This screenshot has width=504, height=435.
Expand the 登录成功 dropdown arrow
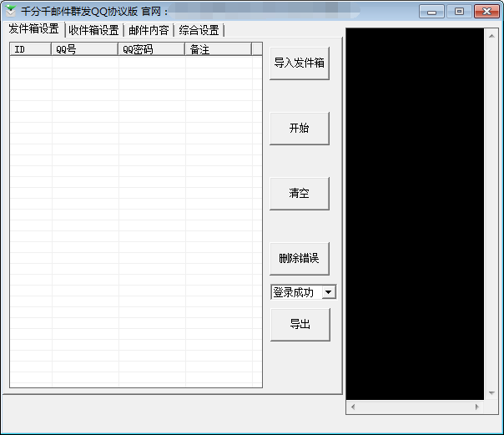tap(329, 292)
